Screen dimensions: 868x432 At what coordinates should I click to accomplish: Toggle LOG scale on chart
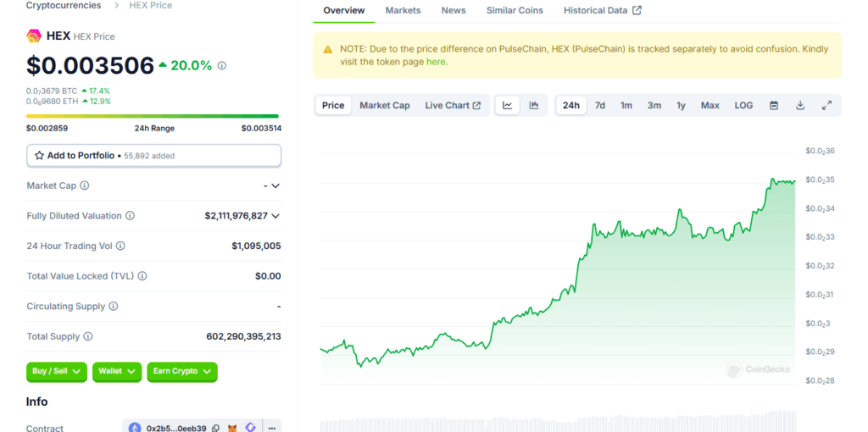(x=743, y=105)
